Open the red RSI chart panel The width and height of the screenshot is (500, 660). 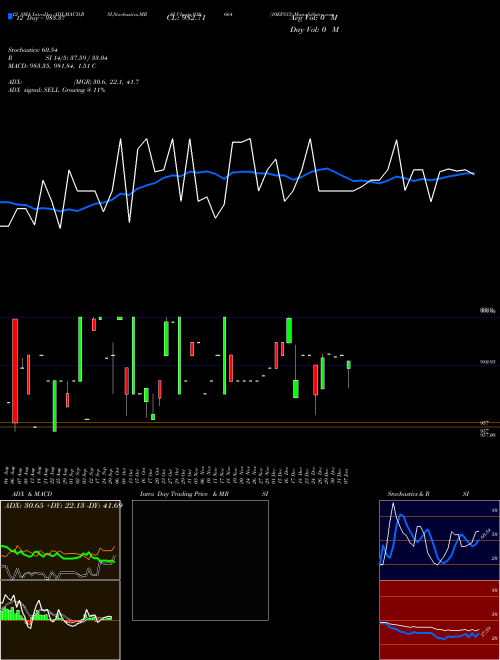[x=439, y=620]
